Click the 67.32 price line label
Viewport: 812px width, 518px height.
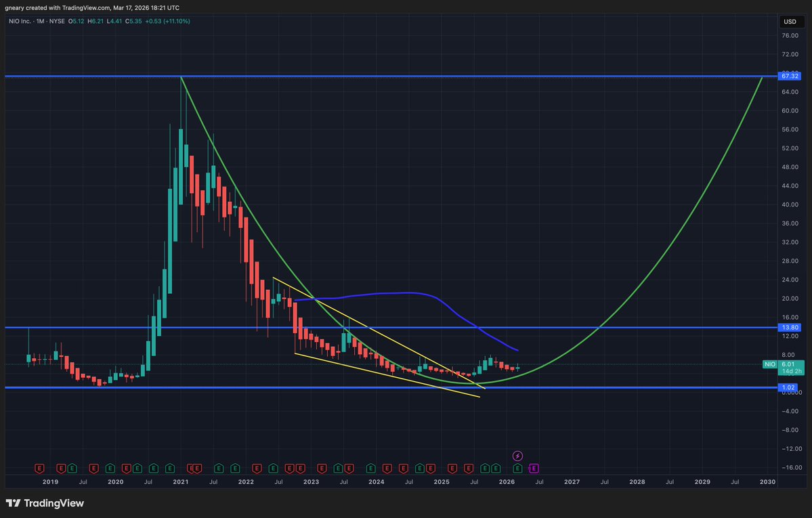click(x=790, y=76)
